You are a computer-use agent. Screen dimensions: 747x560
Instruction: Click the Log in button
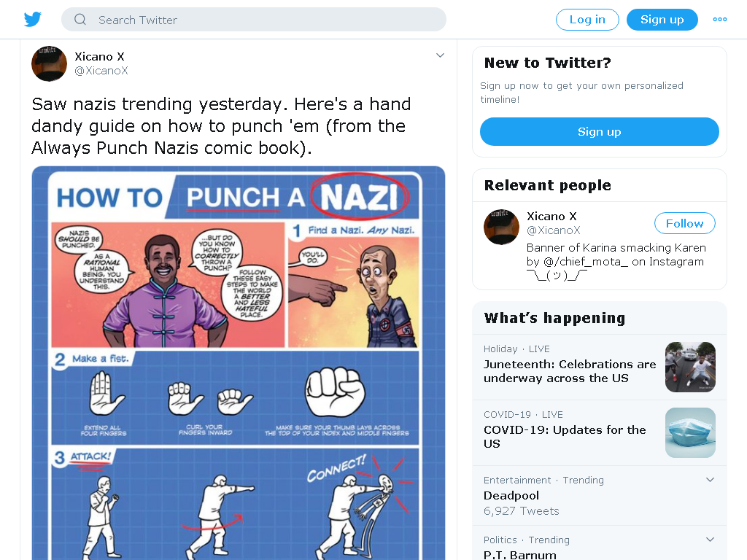click(x=587, y=20)
